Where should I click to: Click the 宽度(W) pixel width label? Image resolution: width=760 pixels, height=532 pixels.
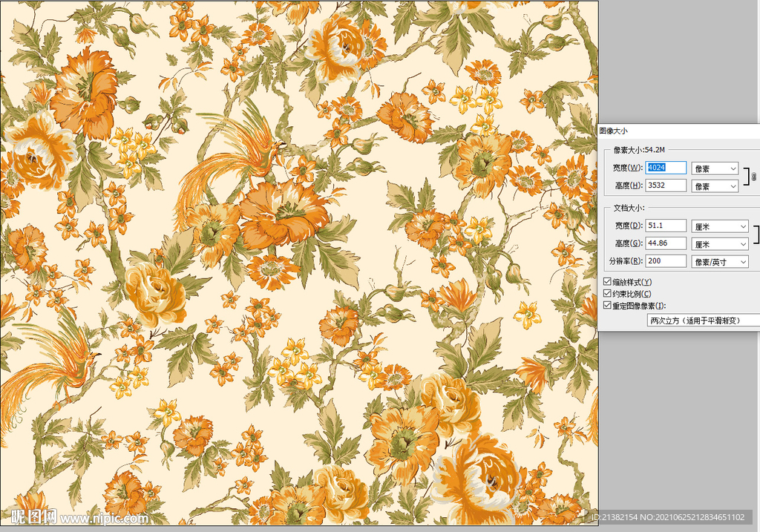628,168
